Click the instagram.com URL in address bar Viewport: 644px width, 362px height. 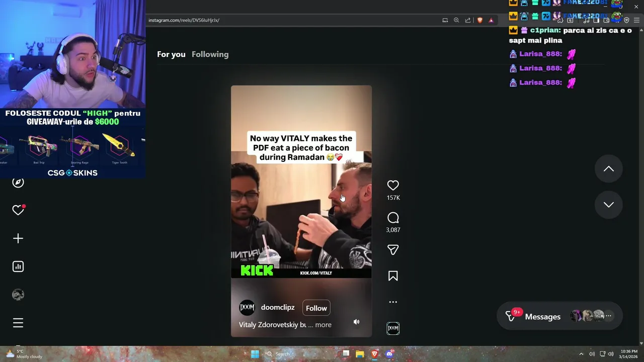184,20
